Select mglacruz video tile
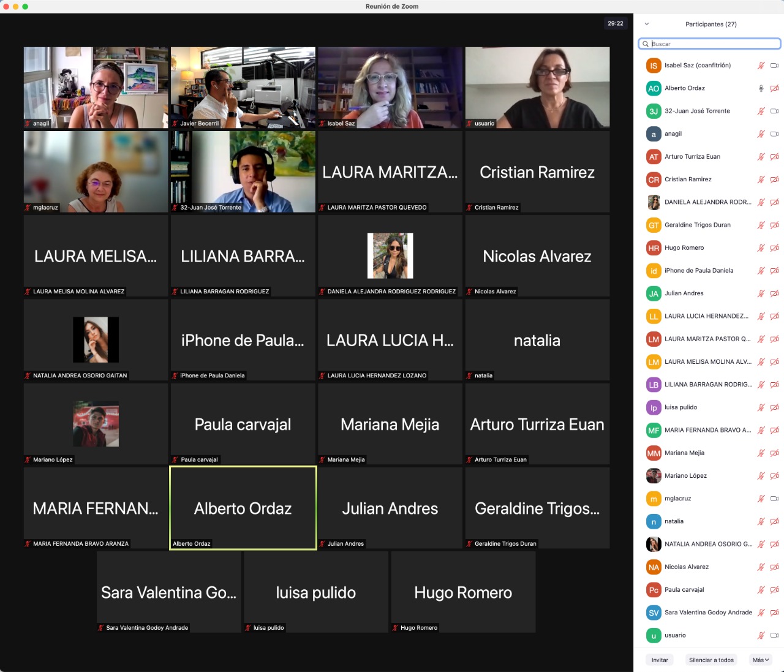784x672 pixels. (96, 172)
